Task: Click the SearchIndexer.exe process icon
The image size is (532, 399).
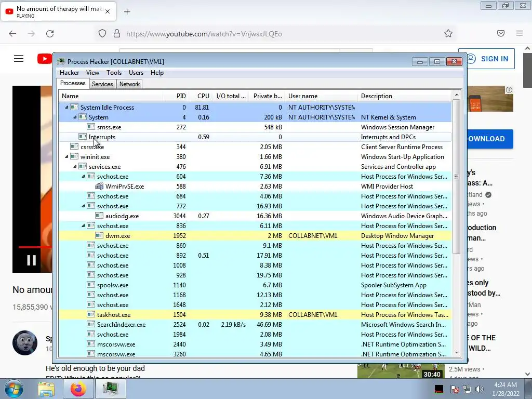Action: coord(90,324)
